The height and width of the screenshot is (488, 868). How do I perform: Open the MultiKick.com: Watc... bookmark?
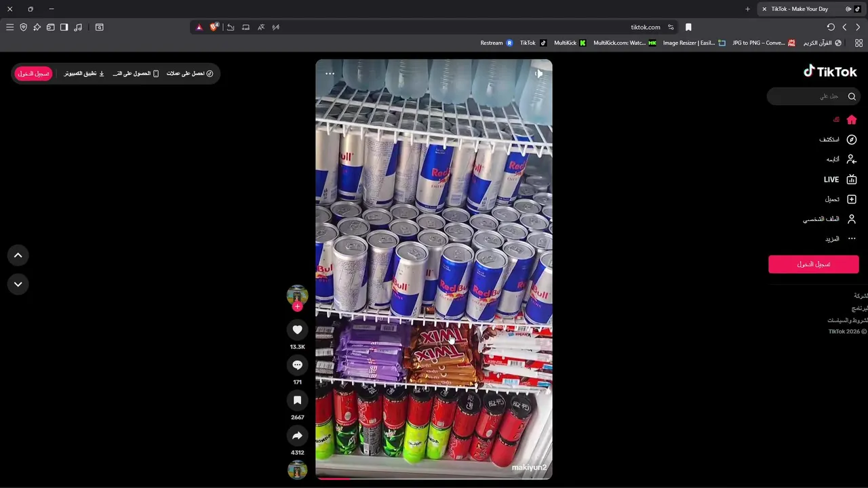[x=625, y=43]
